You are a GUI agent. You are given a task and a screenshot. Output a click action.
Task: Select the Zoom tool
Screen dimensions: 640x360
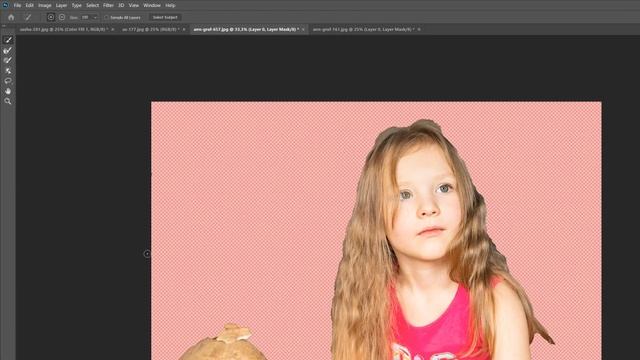click(x=8, y=101)
